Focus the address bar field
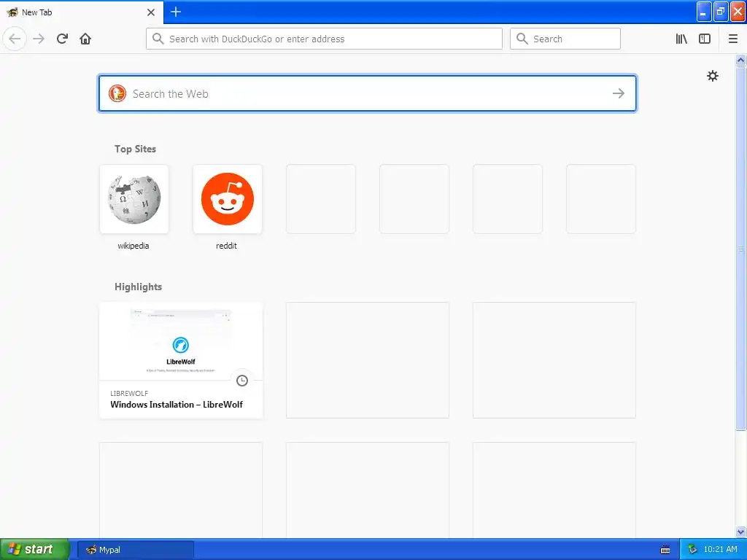 [x=324, y=39]
